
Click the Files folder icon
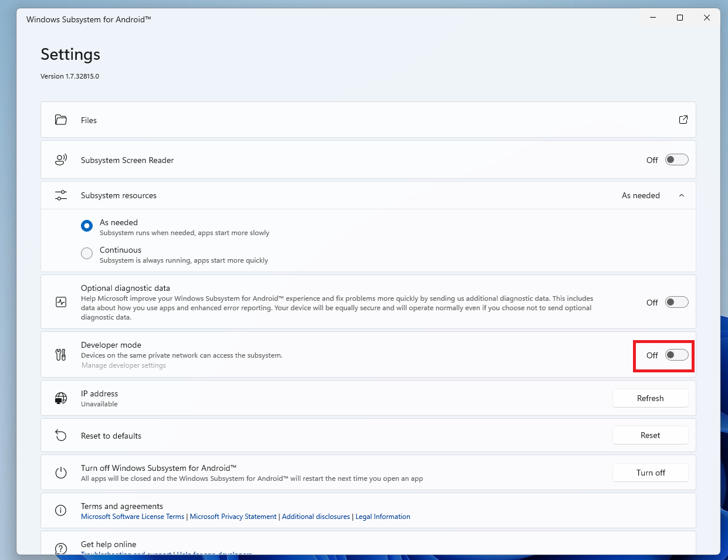click(61, 120)
